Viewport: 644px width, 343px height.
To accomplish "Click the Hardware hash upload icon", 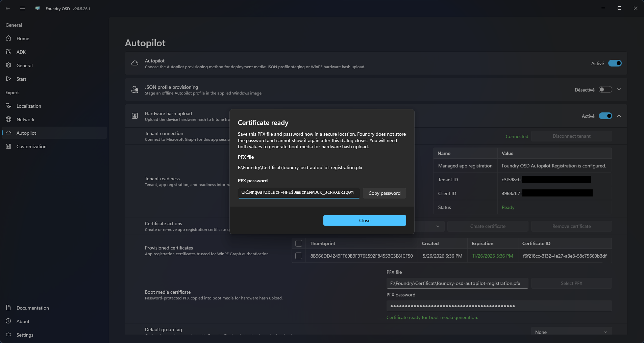I will (x=135, y=116).
